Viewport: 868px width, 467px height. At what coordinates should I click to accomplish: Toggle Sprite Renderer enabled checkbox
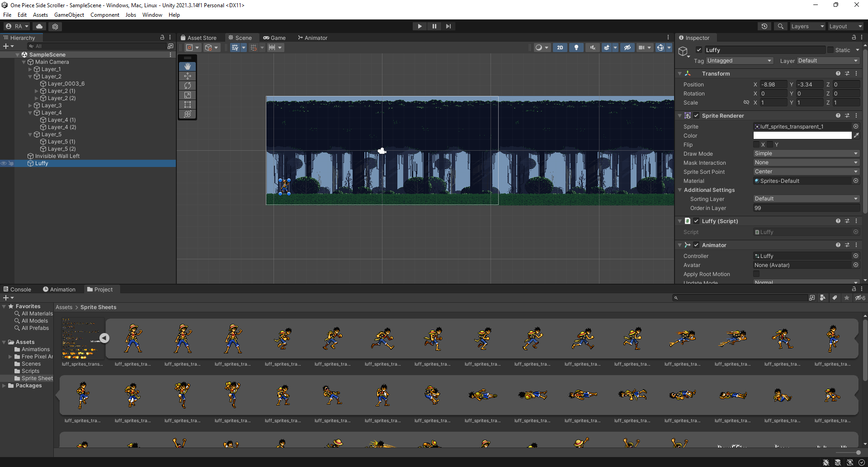pyautogui.click(x=696, y=115)
